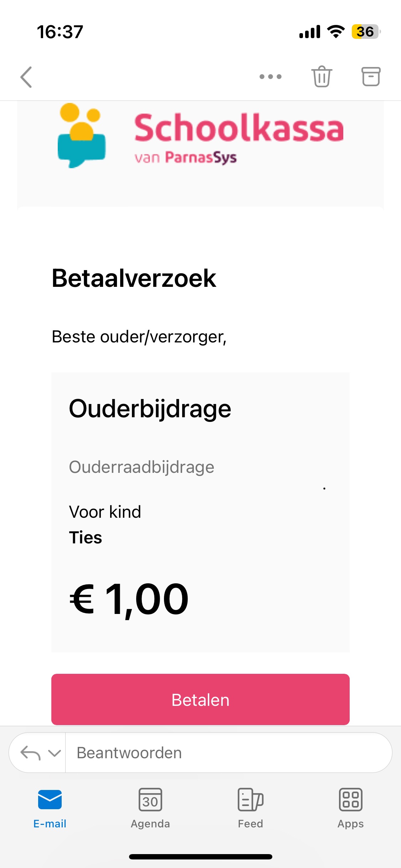Tap the Betaalverzoek heading

(134, 278)
